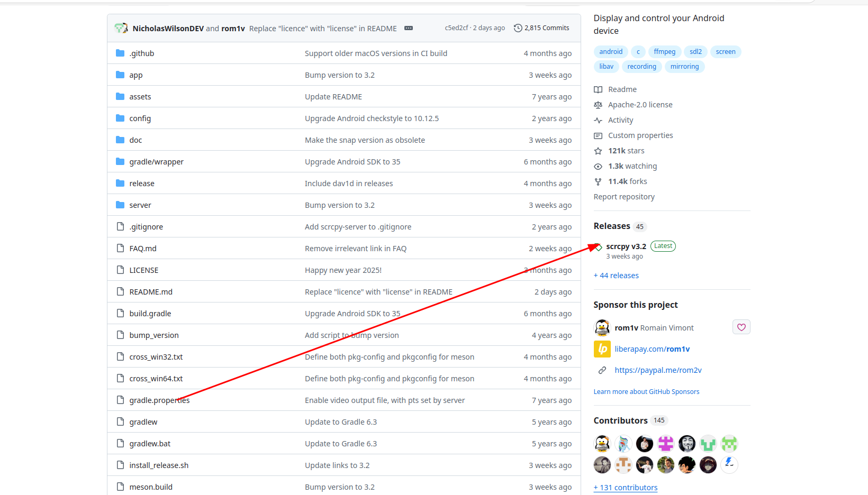The image size is (868, 495).
Task: Click the .gitignore file icon
Action: pyautogui.click(x=120, y=226)
